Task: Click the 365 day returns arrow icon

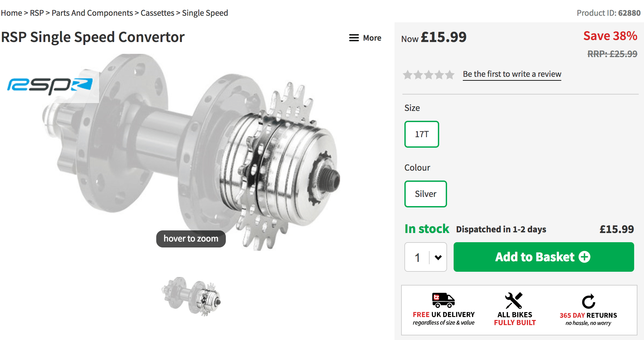Action: 588,301
